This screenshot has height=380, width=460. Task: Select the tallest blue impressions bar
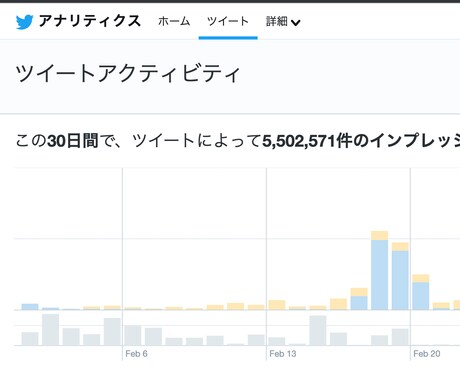click(380, 275)
